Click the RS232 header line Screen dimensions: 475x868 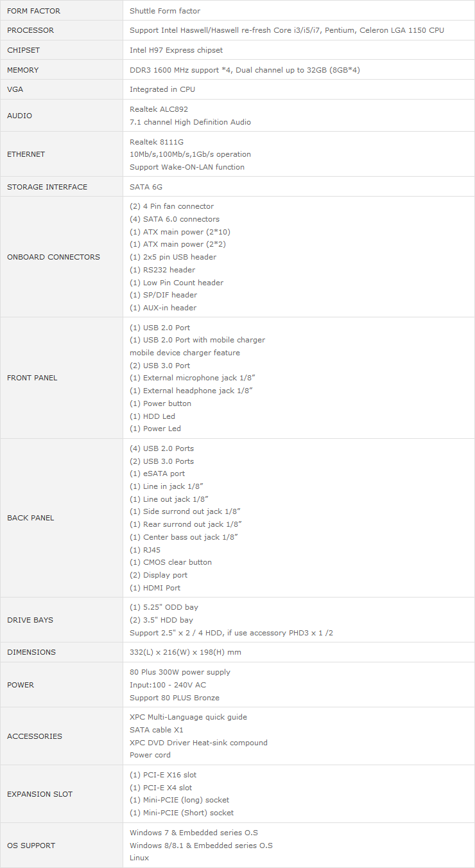[162, 270]
